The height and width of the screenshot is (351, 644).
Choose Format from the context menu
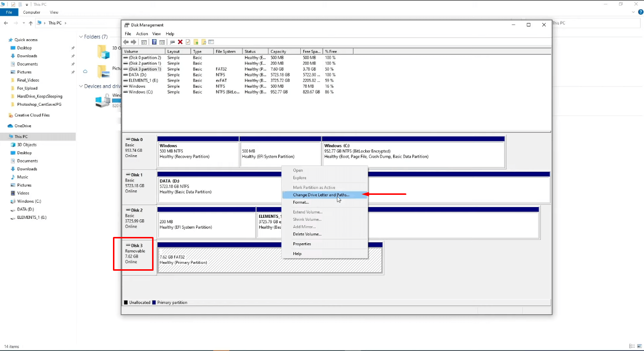(x=301, y=202)
